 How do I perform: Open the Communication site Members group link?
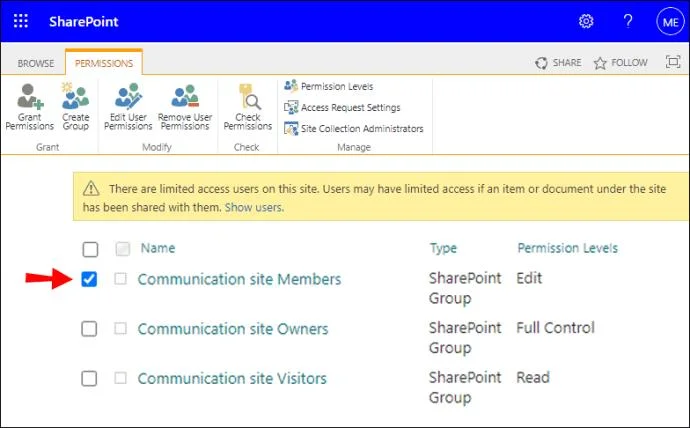239,279
